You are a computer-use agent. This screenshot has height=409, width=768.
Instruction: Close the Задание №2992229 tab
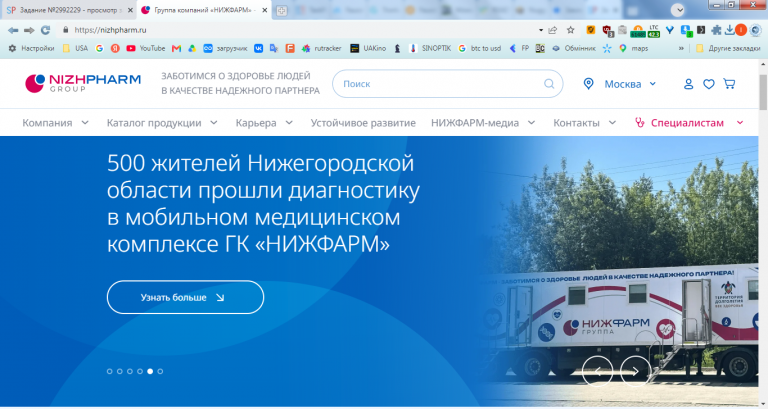[130, 10]
